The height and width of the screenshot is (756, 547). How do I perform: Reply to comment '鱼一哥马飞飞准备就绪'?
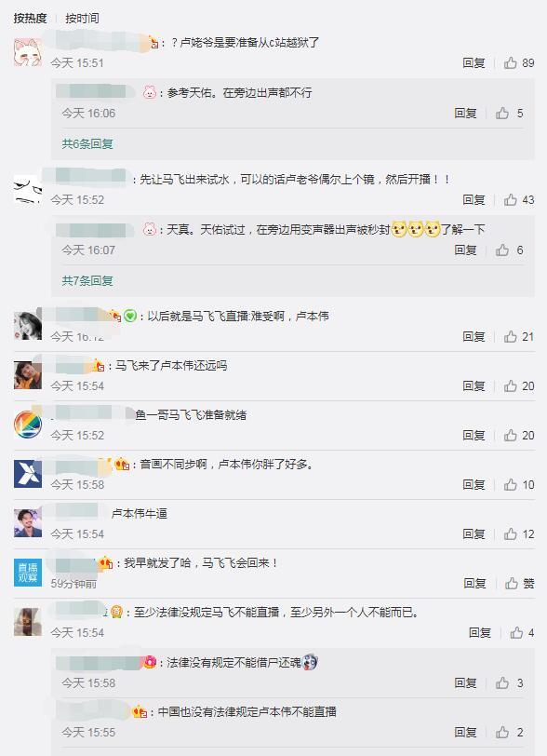474,435
